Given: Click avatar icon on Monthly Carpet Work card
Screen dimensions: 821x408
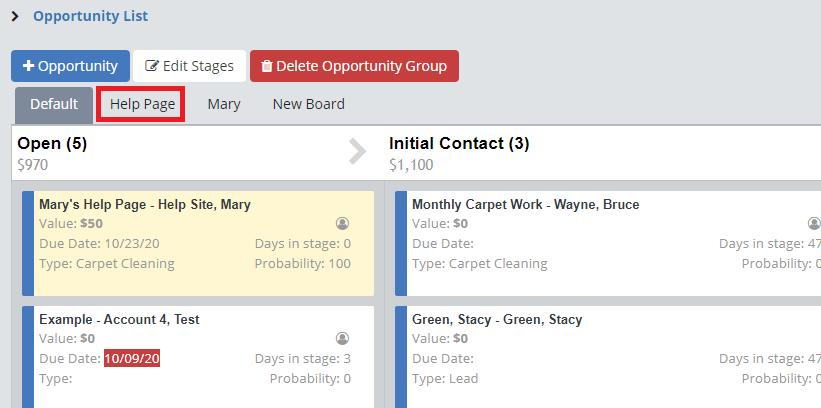Looking at the screenshot, I should click(814, 224).
